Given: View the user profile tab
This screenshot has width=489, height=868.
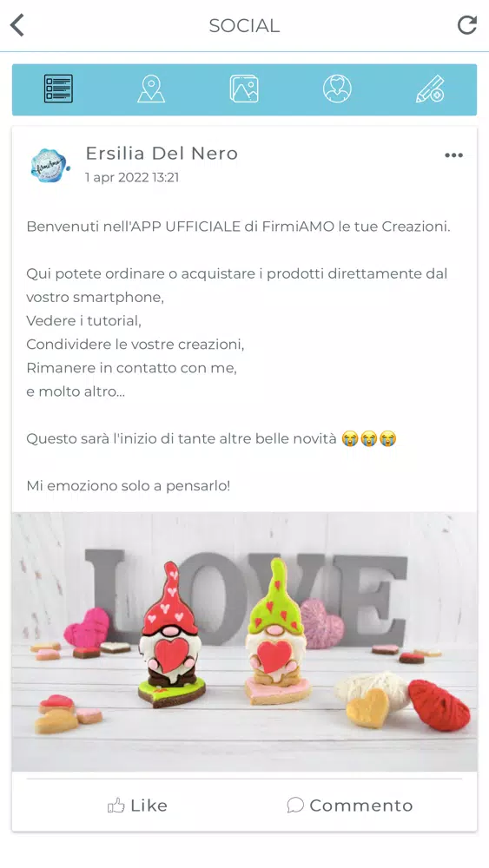Looking at the screenshot, I should 337,89.
